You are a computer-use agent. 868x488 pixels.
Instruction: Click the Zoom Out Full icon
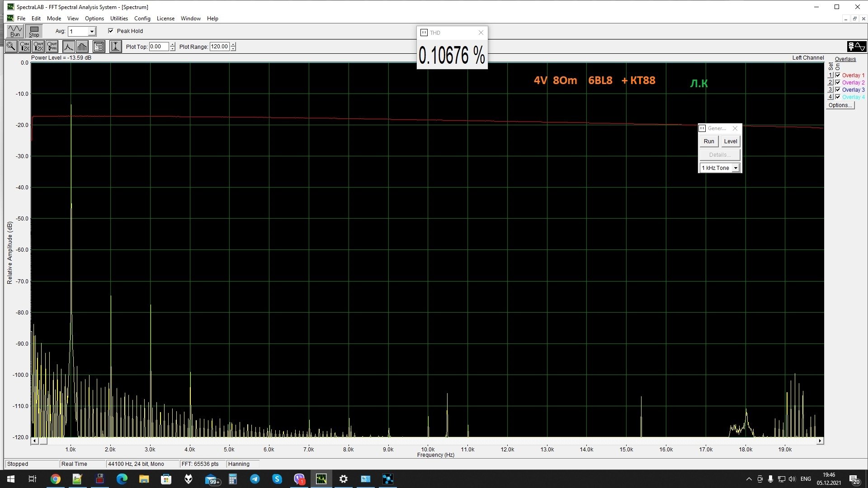point(52,47)
